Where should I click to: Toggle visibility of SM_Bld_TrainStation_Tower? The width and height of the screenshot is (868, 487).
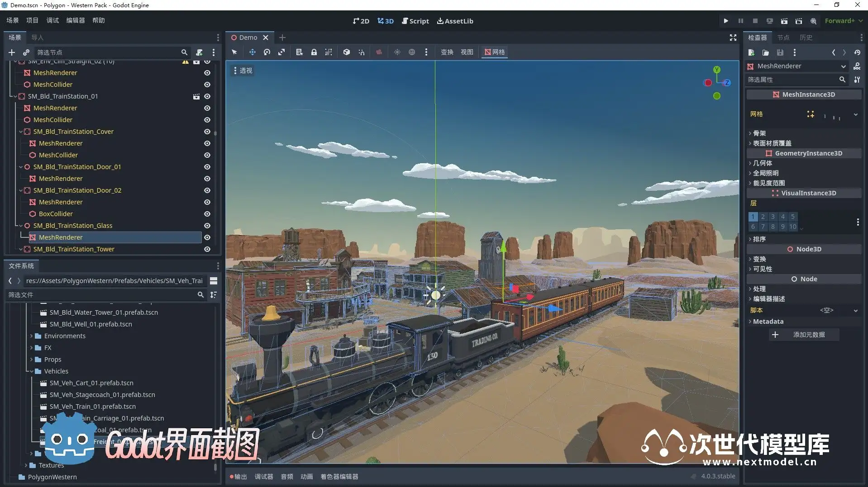click(207, 249)
